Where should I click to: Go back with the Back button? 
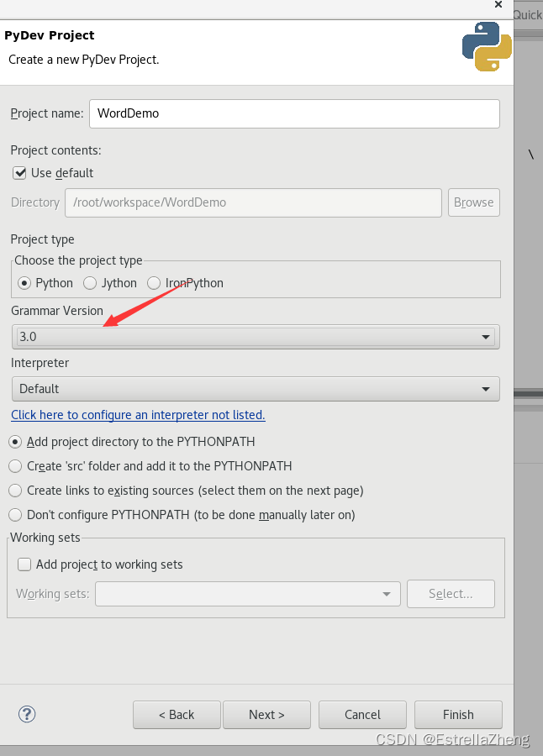177,715
